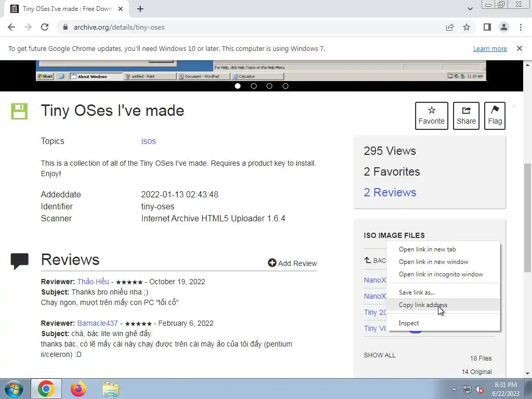Screen dimensions: 532x399
Task: Launch Firefox from the taskbar
Action: pyautogui.click(x=78, y=389)
